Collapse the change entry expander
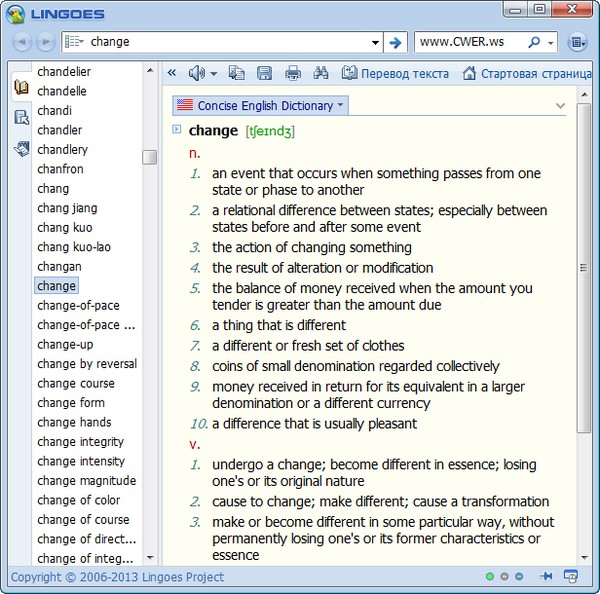 (x=177, y=129)
